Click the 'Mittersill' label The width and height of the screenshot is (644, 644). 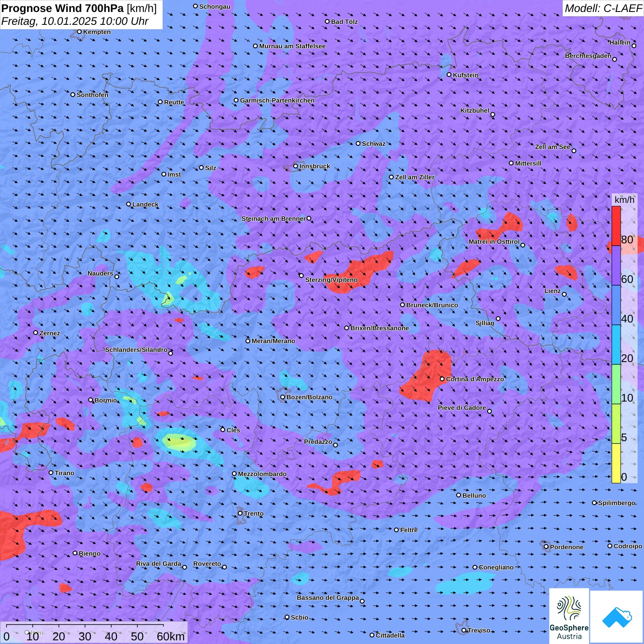528,163
